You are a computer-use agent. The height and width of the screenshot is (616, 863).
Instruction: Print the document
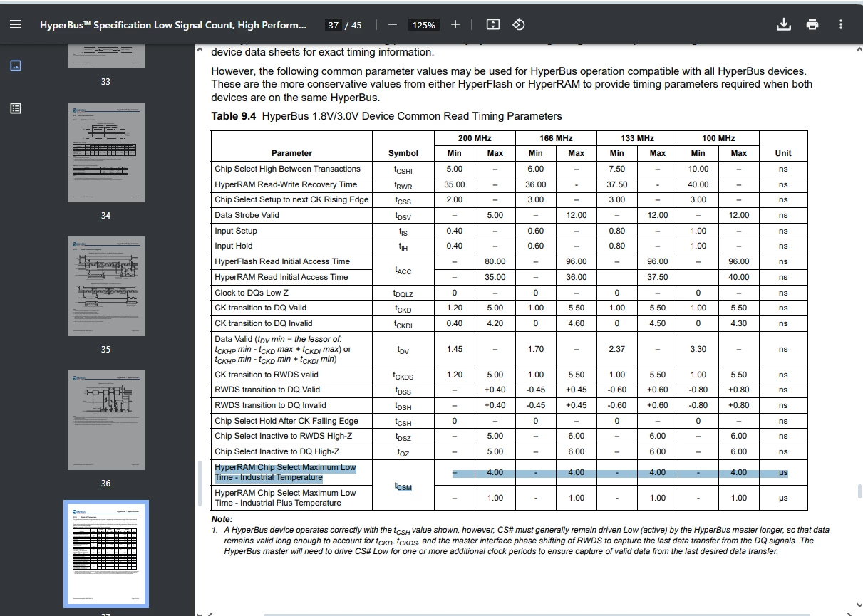(x=812, y=24)
